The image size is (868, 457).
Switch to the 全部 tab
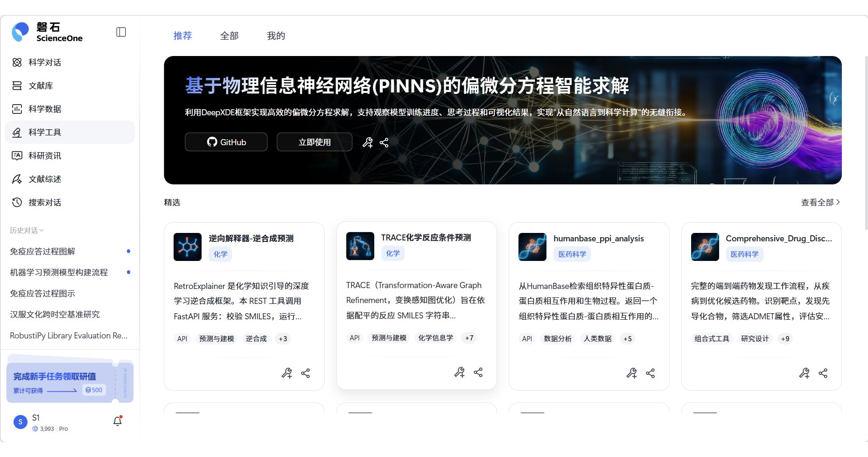(x=229, y=35)
